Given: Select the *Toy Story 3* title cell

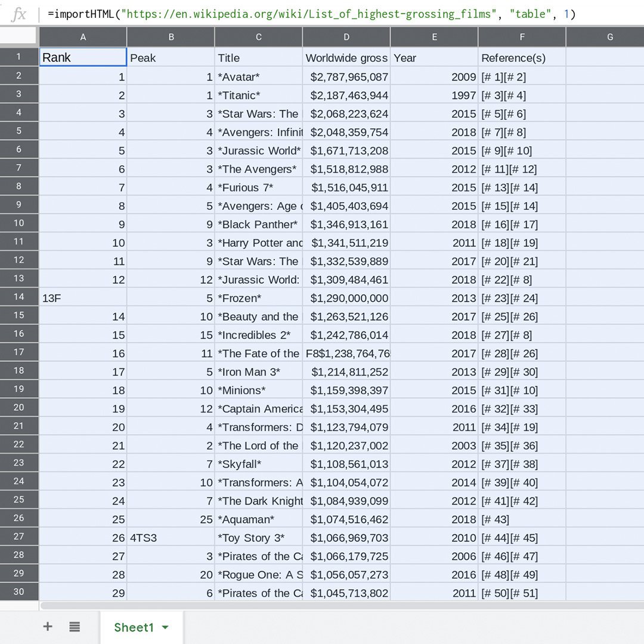Looking at the screenshot, I should [259, 538].
